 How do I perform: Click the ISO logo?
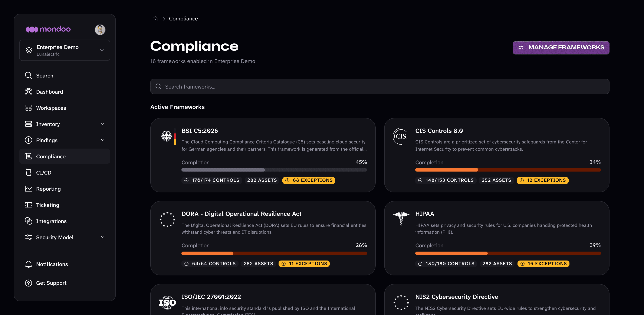pyautogui.click(x=168, y=302)
